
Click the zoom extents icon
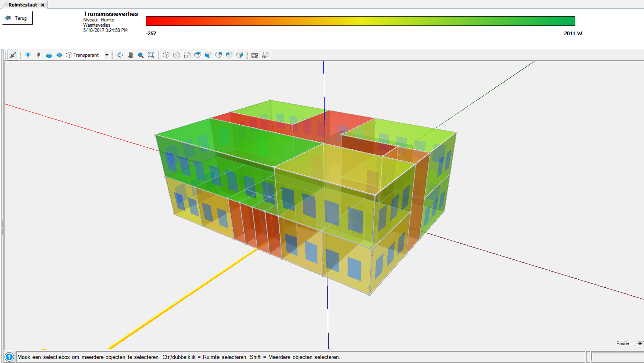tap(151, 55)
